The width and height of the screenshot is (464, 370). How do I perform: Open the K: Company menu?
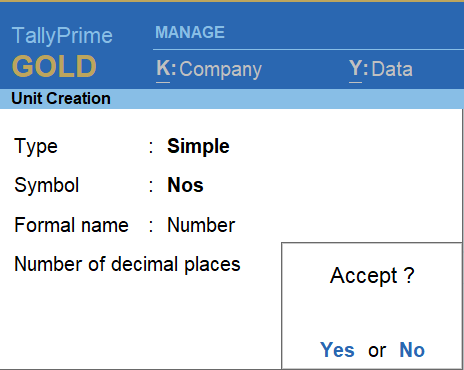(x=209, y=69)
